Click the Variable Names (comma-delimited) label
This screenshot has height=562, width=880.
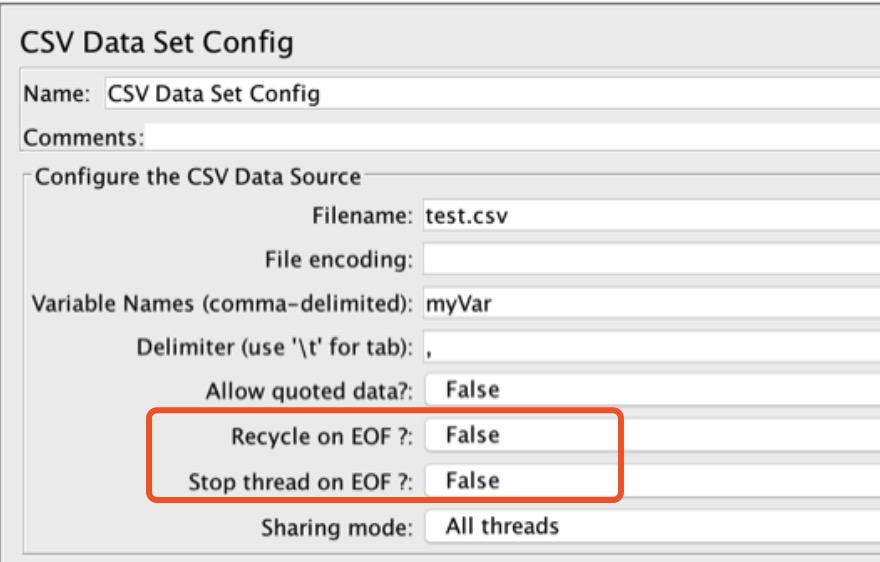[222, 304]
